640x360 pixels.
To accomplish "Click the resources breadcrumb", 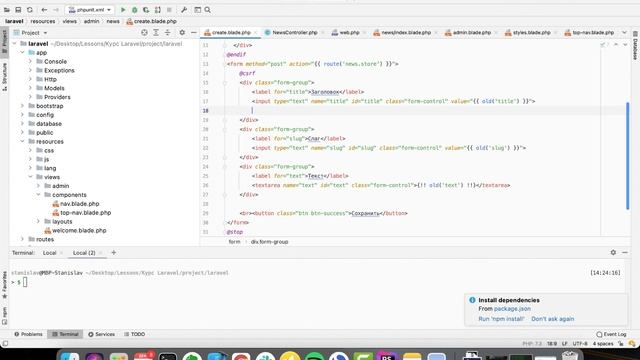I will pyautogui.click(x=42, y=21).
